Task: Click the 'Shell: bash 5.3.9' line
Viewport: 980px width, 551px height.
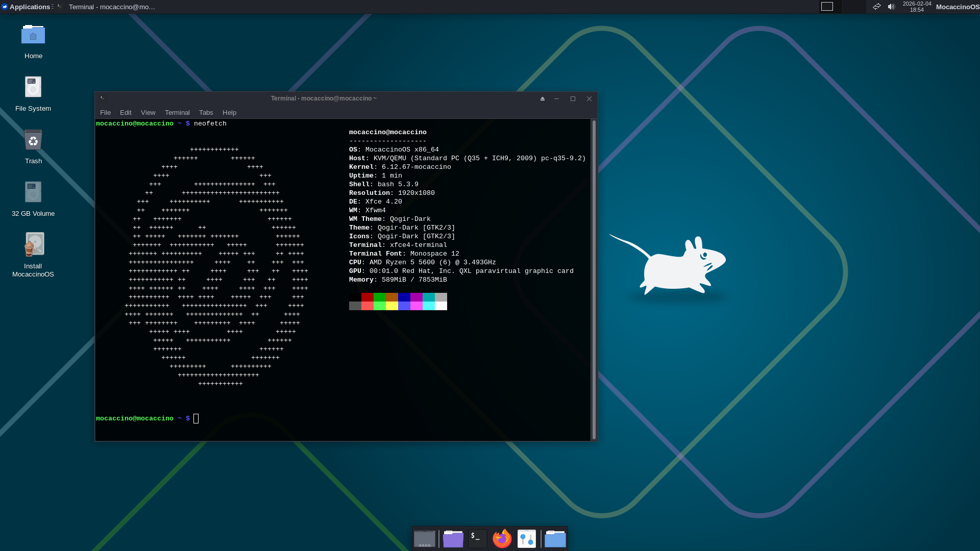Action: point(384,184)
